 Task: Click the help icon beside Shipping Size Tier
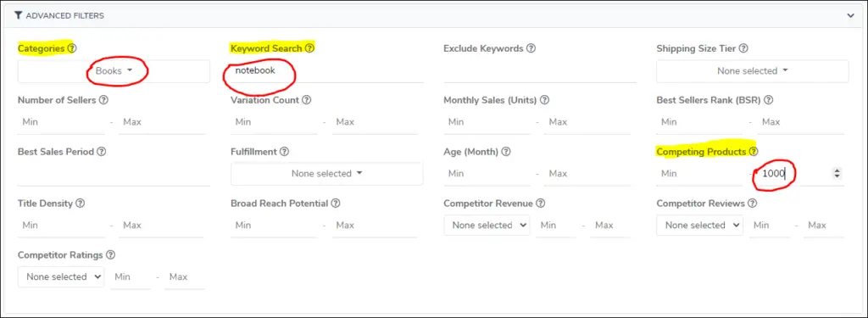click(743, 48)
